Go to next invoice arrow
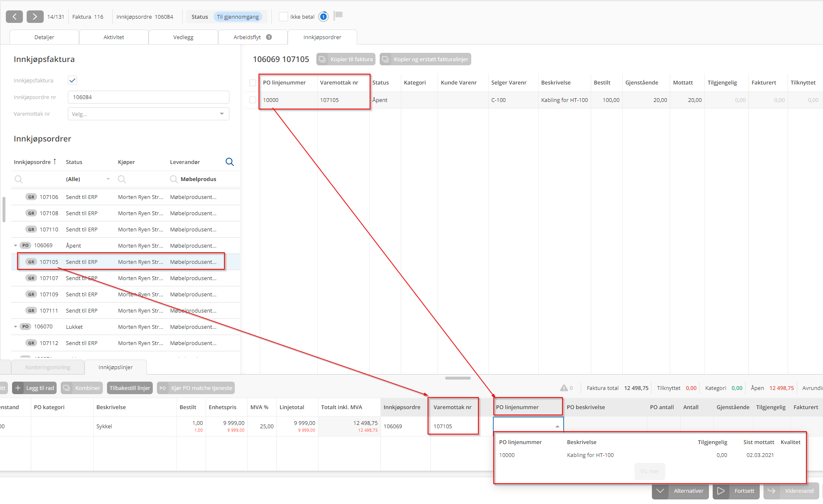The height and width of the screenshot is (504, 823). 35,17
